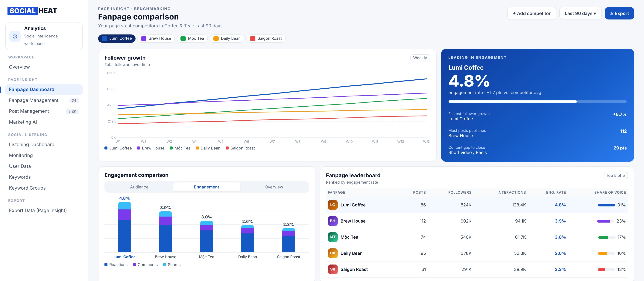Screen dimensions: 644x281
Task: Switch to the Audience tab
Action: point(139,187)
